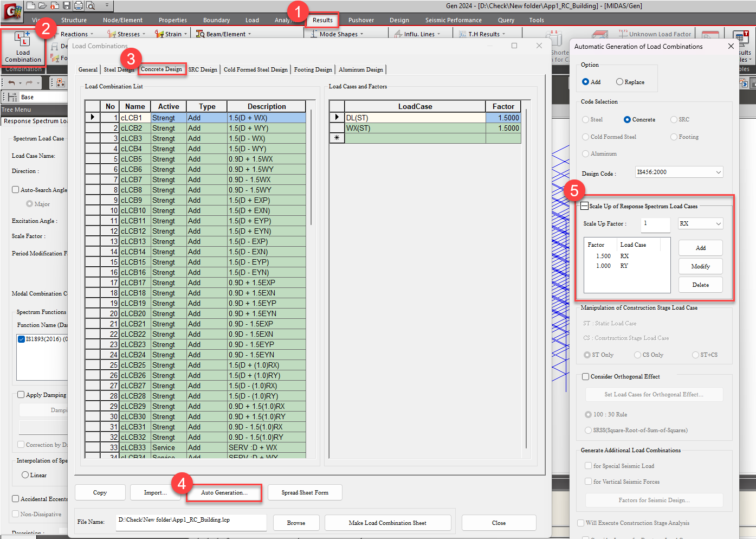The height and width of the screenshot is (539, 756).
Task: Open the Pushover ribbon tab
Action: point(361,20)
